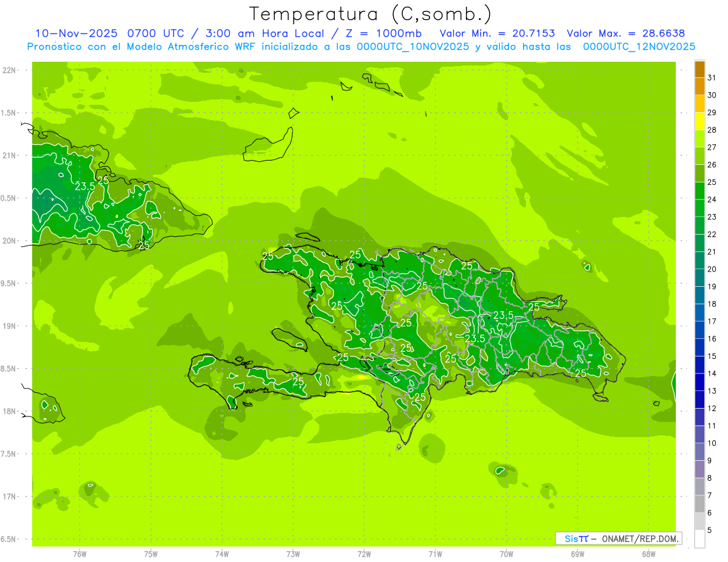
Task: Click the '18N' latitude axis label
Action: [10, 411]
